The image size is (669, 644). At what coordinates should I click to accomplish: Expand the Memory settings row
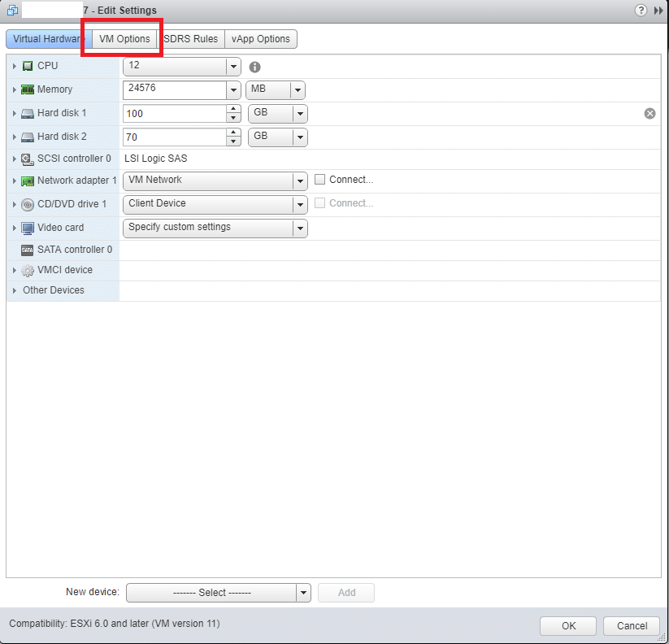point(14,89)
